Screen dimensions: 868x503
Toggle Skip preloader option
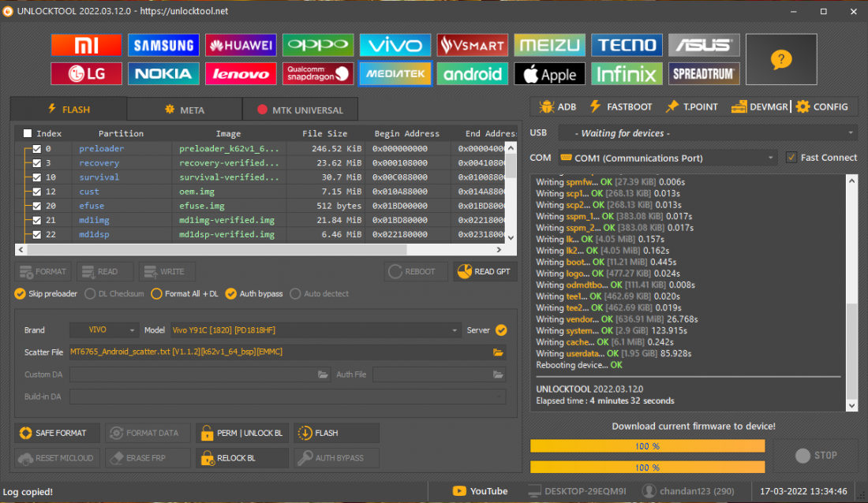[x=46, y=294]
